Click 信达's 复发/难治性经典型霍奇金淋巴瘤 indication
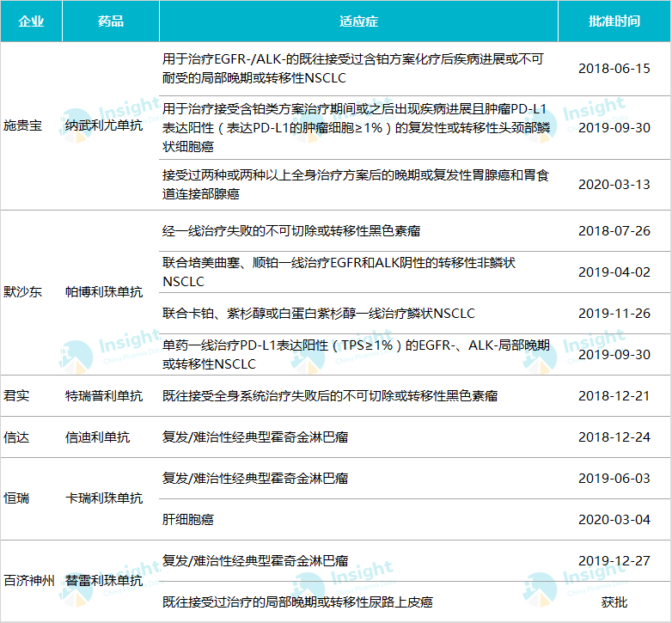672x623 pixels. click(x=255, y=437)
